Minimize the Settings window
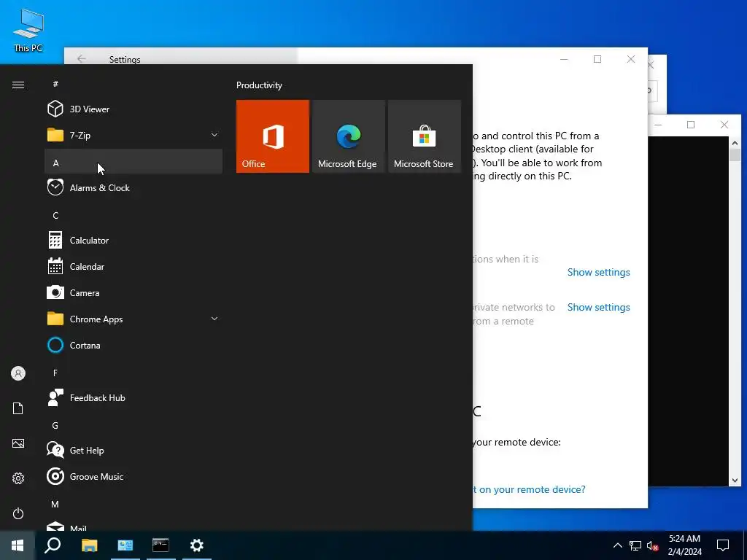This screenshot has width=747, height=560. point(564,59)
